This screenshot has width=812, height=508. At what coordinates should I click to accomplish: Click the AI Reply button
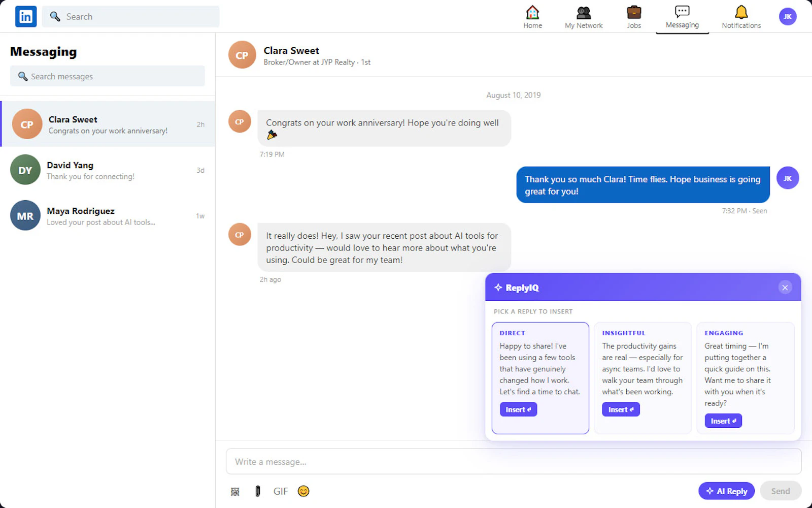[726, 491]
